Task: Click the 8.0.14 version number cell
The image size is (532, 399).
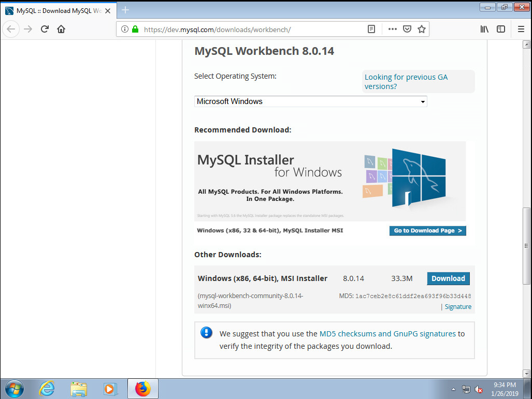Action: (x=353, y=278)
